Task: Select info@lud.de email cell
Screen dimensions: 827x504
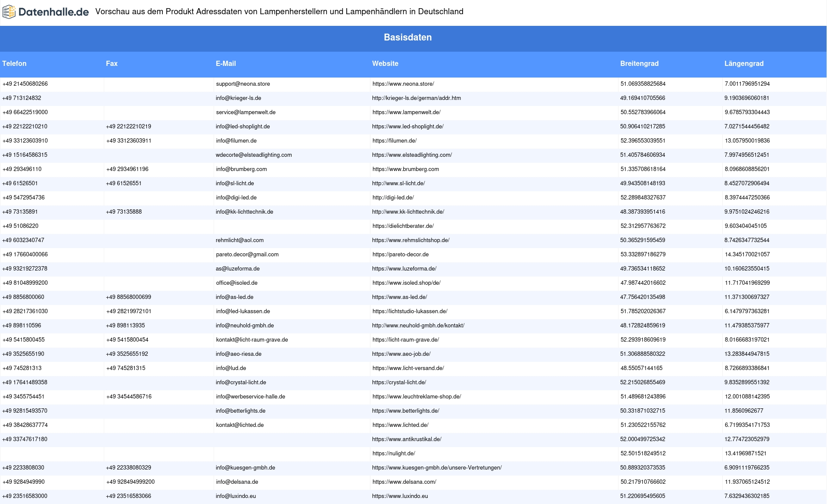Action: [231, 368]
